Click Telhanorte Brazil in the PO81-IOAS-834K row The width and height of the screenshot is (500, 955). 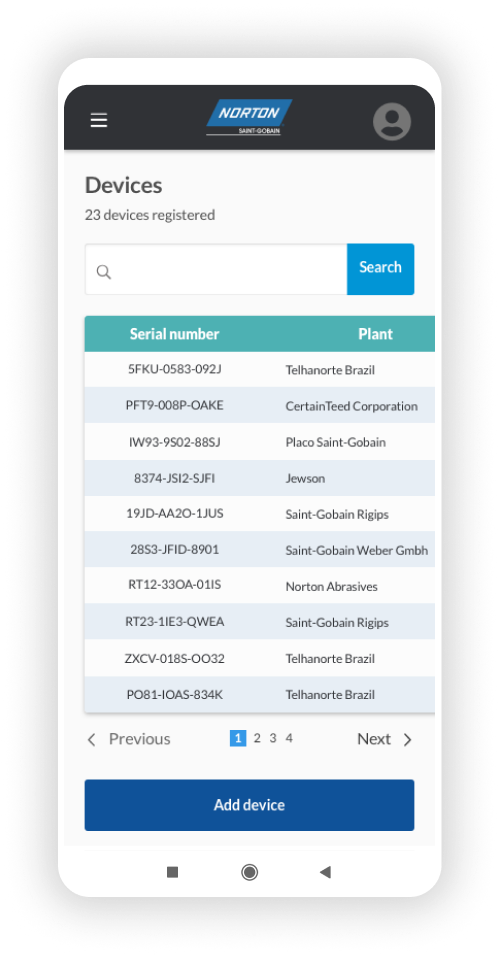pos(330,694)
